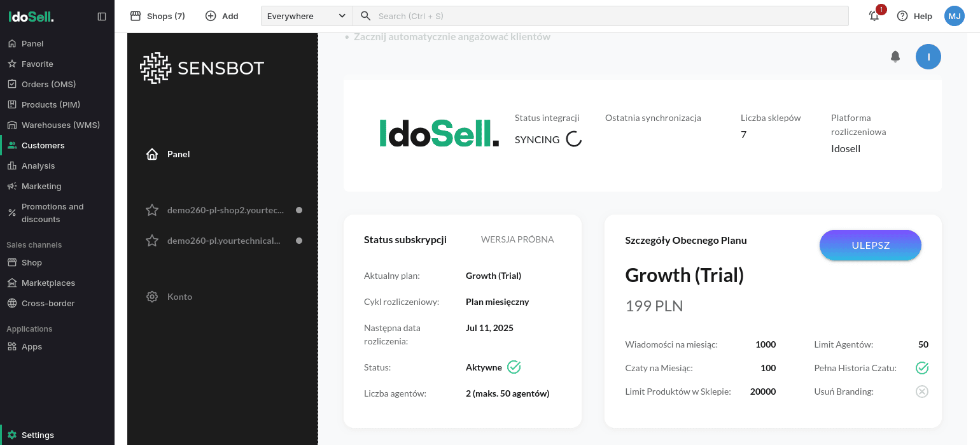Click the MJ user avatar

pyautogui.click(x=955, y=16)
